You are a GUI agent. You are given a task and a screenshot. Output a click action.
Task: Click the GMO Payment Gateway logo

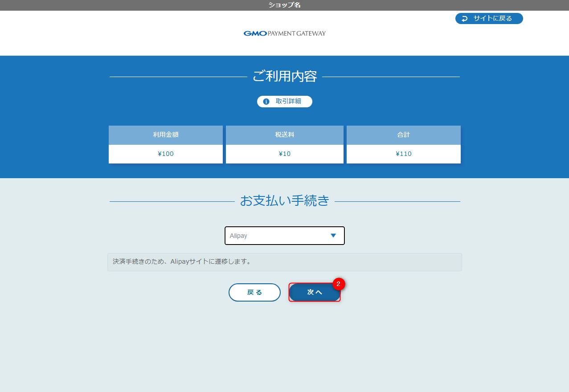tap(284, 33)
